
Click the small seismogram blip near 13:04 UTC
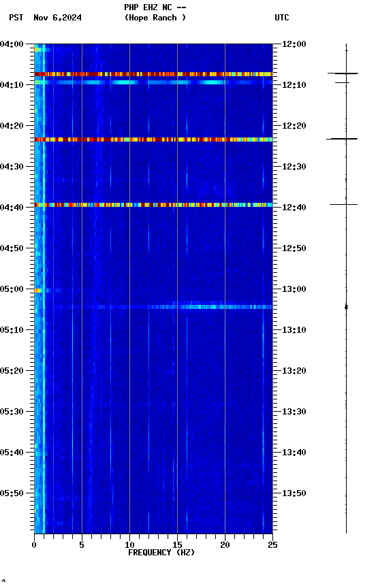pos(346,307)
